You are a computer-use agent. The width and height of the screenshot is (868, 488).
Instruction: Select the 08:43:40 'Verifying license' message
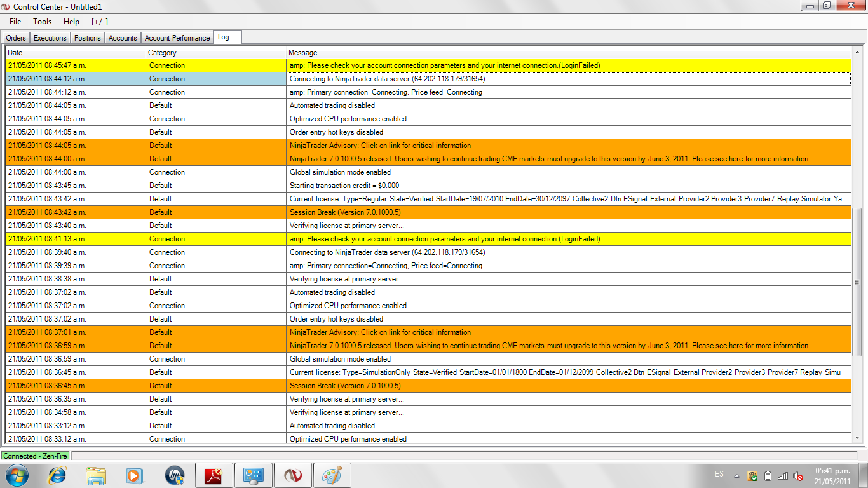[x=569, y=226]
